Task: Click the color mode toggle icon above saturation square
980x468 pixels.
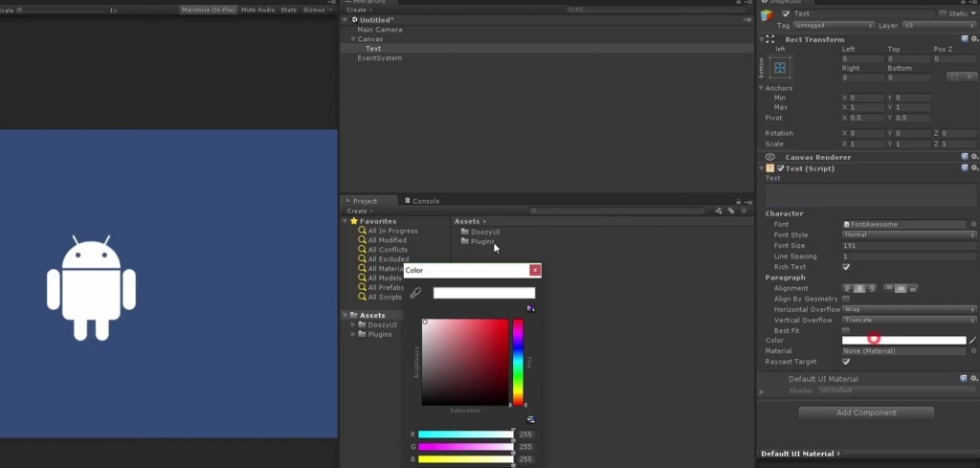Action: (x=530, y=309)
